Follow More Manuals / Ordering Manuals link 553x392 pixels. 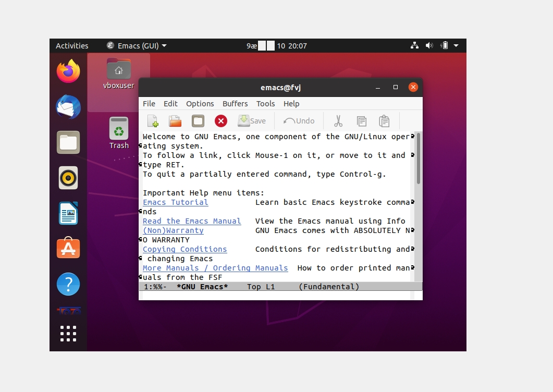click(x=215, y=268)
